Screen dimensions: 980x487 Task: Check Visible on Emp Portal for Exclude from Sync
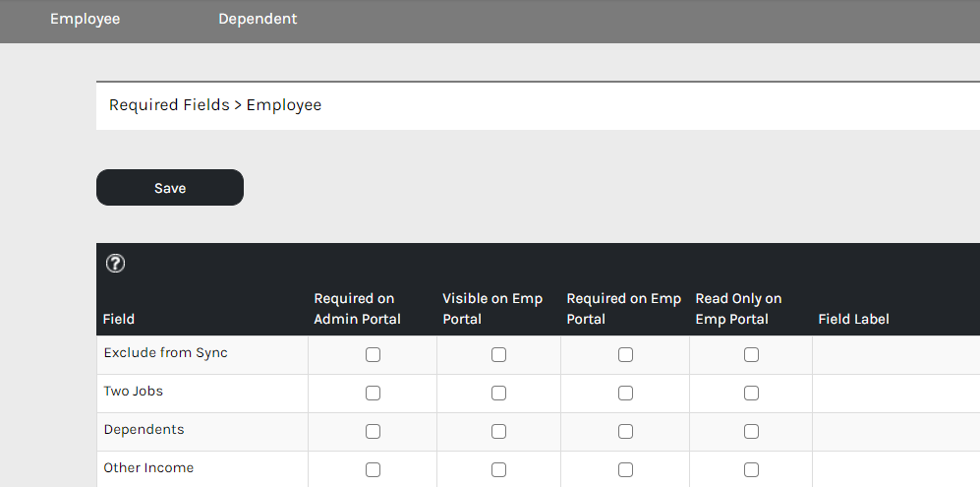pos(498,355)
